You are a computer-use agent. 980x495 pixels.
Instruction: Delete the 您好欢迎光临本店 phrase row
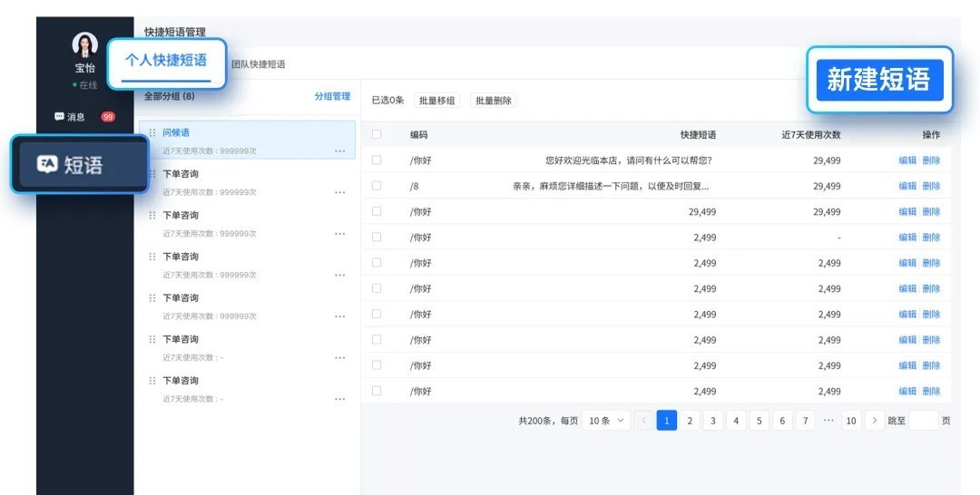931,160
